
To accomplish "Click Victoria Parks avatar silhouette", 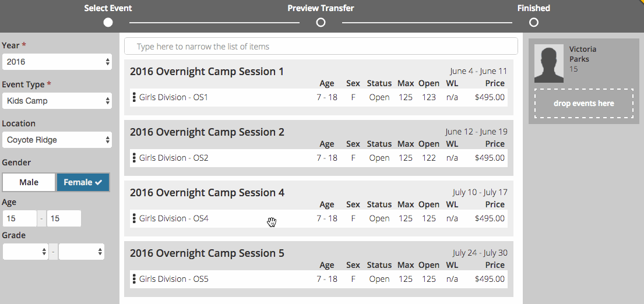I will pos(549,63).
